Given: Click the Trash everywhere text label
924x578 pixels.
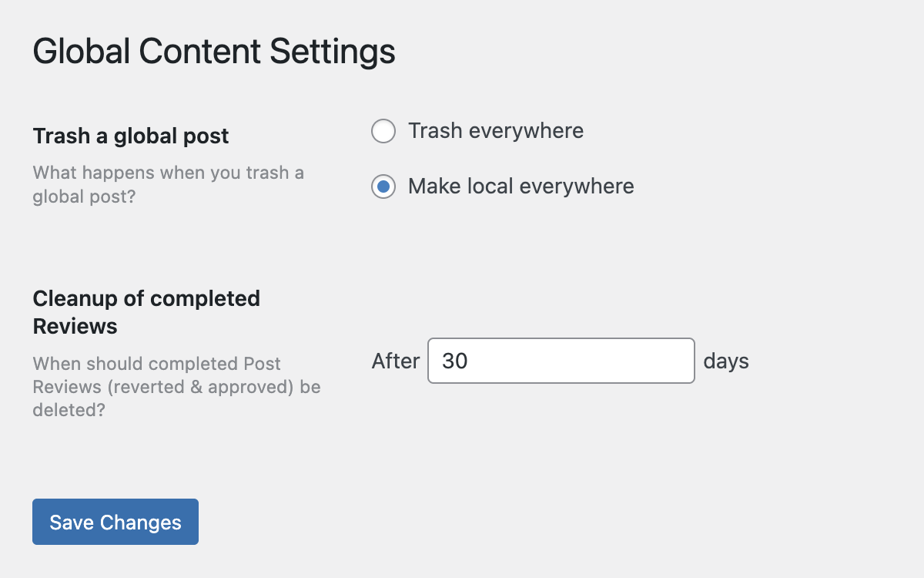Looking at the screenshot, I should [x=497, y=131].
